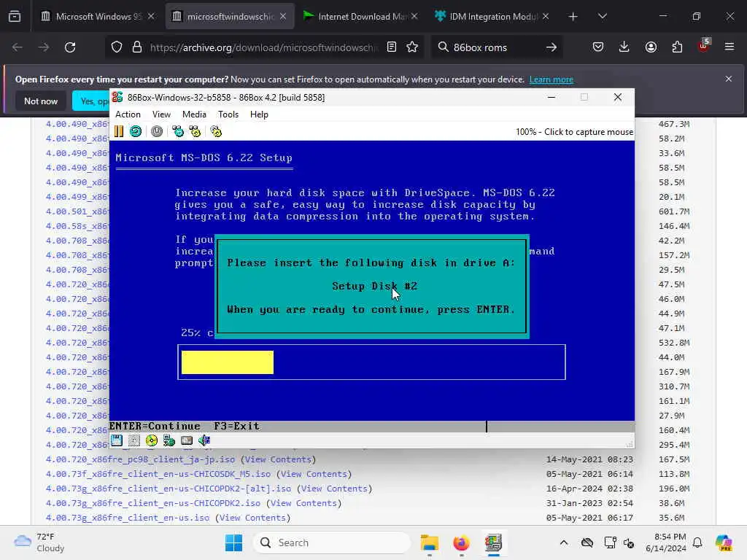The height and width of the screenshot is (560, 747).
Task: Open 86Box settings gear icon
Action: 216,131
